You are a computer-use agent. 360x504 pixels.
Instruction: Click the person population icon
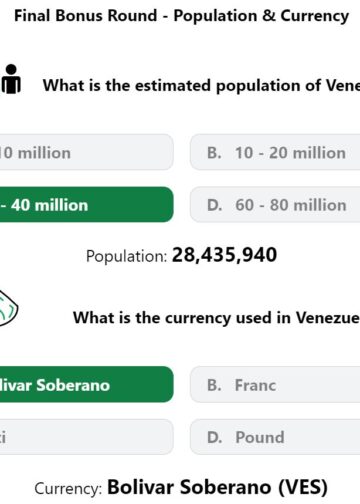11,79
